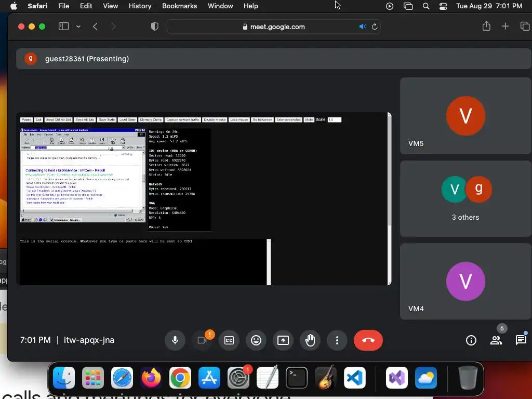This screenshot has height=399, width=532.
Task: Click the Connecting to host Reddit link
Action: tap(65, 170)
